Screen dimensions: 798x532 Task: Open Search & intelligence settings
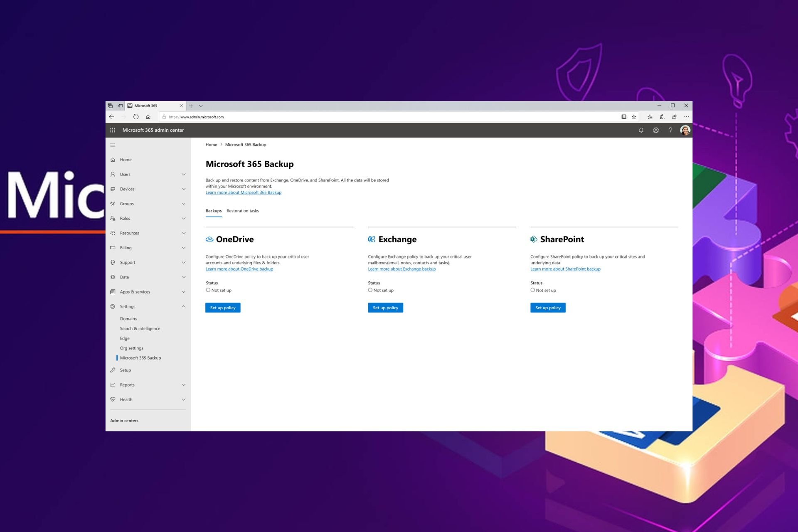click(140, 329)
